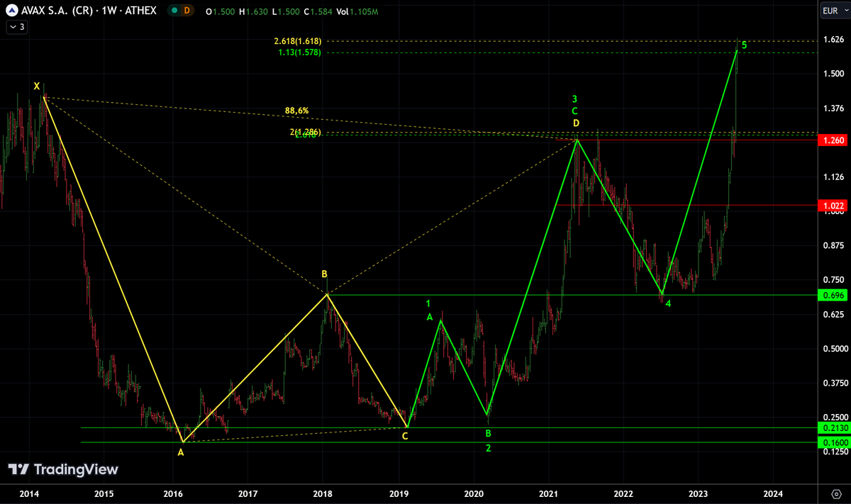The width and height of the screenshot is (851, 504).
Task: Click the orange D data-mode indicator
Action: (x=187, y=11)
